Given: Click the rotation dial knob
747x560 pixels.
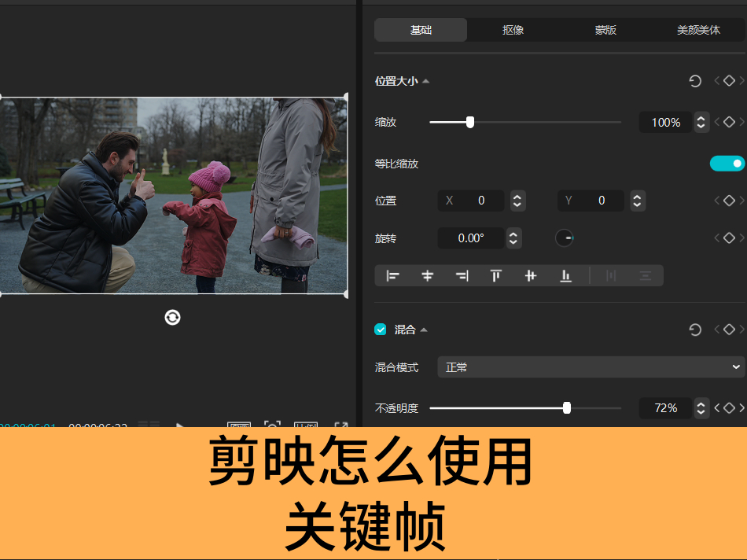Looking at the screenshot, I should [565, 238].
